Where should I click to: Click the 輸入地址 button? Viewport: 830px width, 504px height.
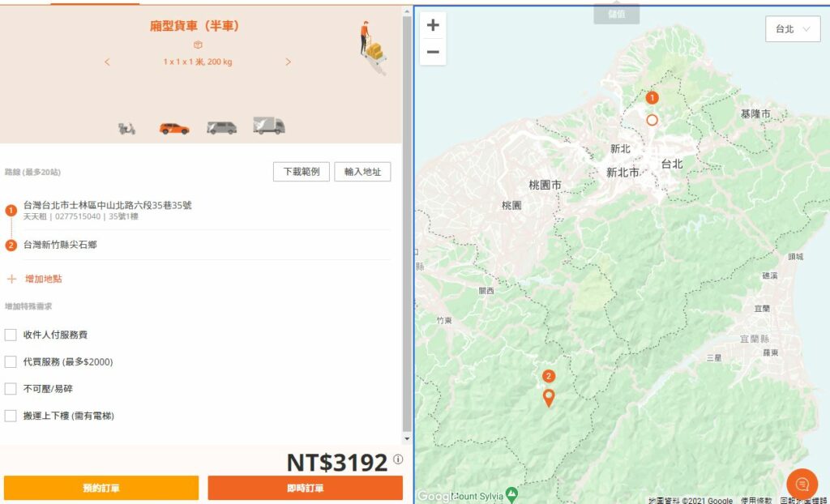pyautogui.click(x=362, y=172)
